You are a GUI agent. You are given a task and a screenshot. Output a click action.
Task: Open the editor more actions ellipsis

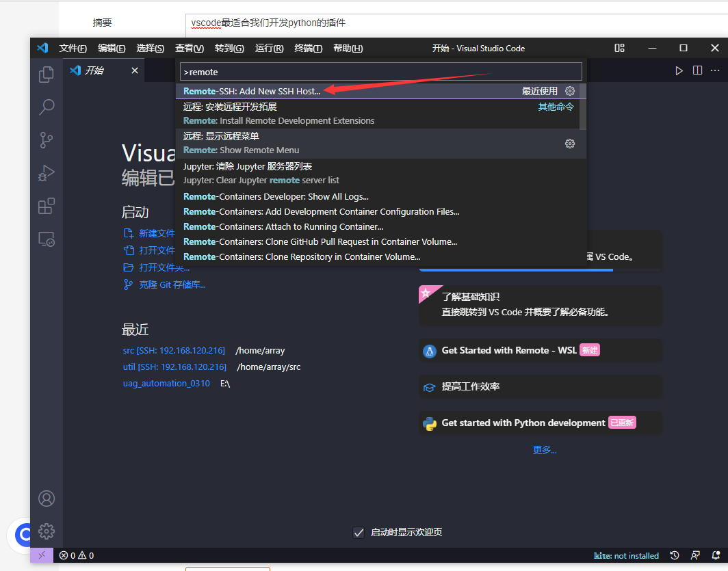715,70
